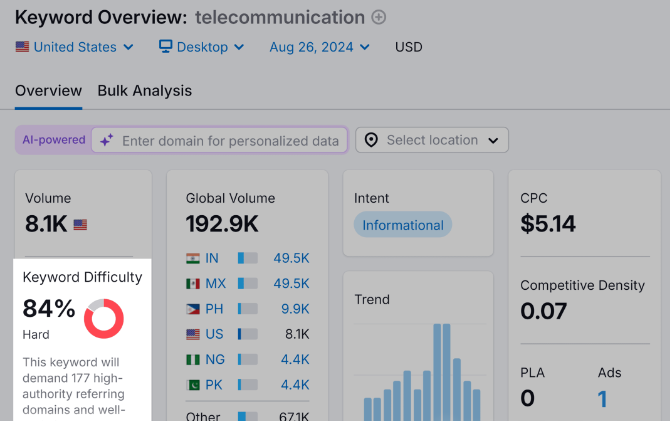Click the Keyword Difficulty donut chart
The height and width of the screenshot is (421, 670).
[104, 317]
